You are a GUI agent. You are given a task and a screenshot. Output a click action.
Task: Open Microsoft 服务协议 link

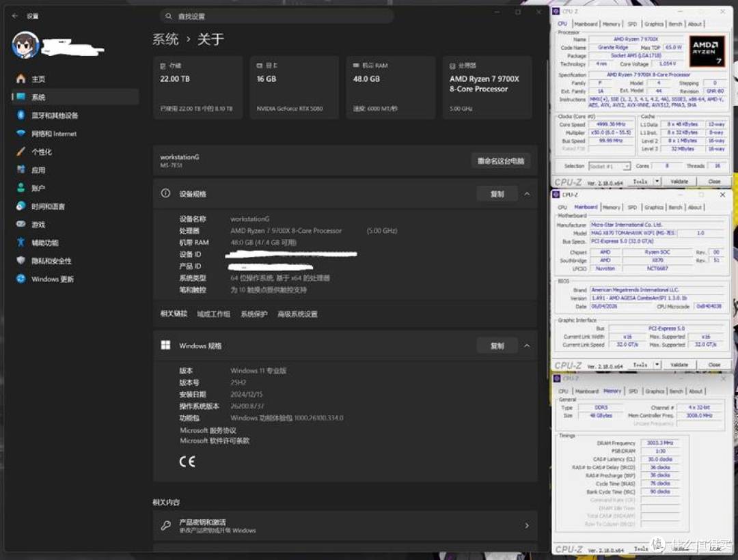(x=208, y=430)
